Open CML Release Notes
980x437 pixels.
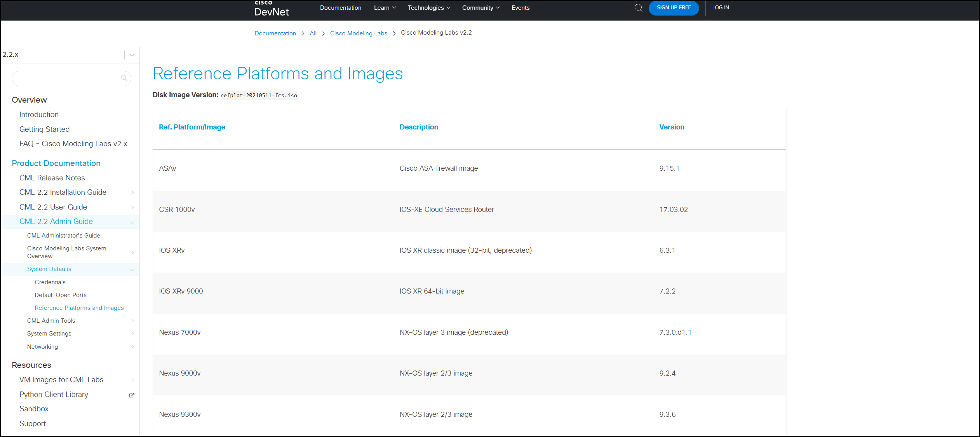(x=52, y=178)
